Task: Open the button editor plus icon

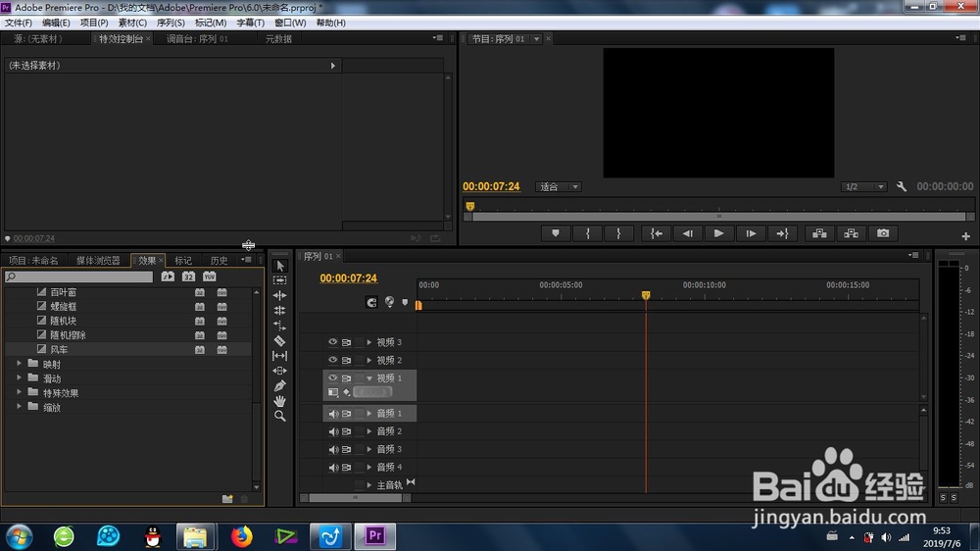Action: [x=965, y=236]
